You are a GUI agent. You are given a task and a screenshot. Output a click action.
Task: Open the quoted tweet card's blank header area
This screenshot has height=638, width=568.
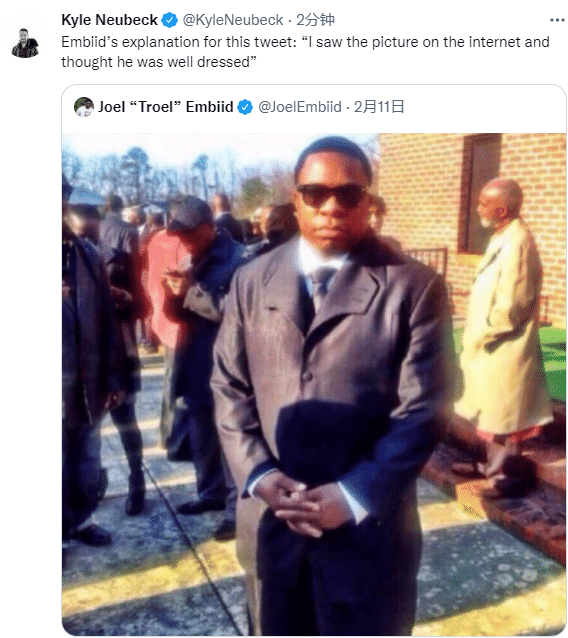(484, 107)
